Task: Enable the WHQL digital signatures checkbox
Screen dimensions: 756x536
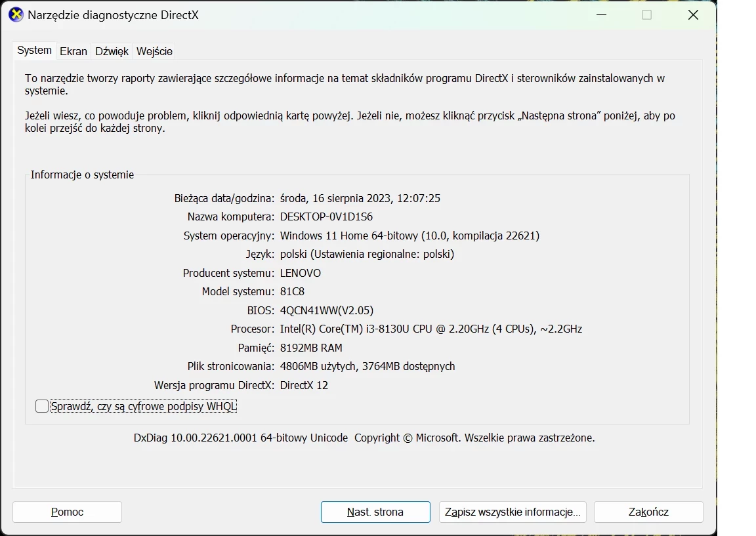Action: pyautogui.click(x=42, y=407)
